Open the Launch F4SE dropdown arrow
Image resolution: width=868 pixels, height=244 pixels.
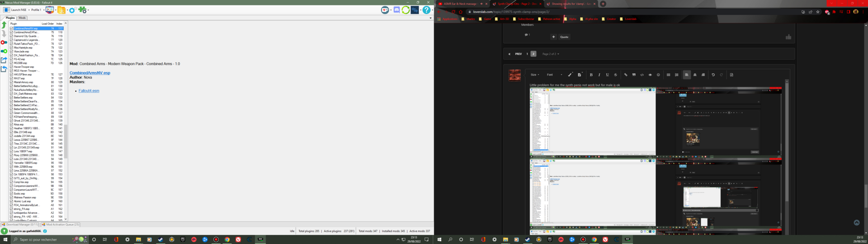[29, 10]
